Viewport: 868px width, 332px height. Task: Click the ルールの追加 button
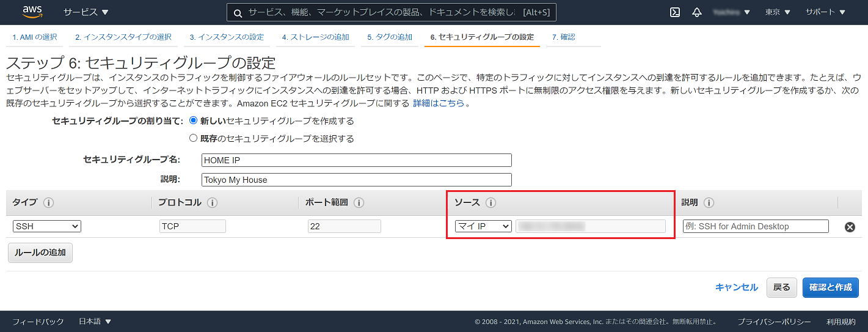click(x=40, y=253)
